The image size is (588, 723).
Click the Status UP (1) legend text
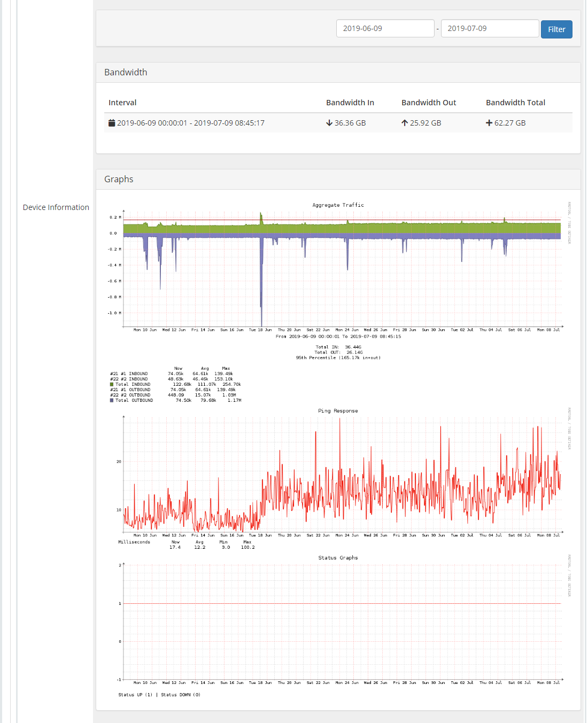135,695
